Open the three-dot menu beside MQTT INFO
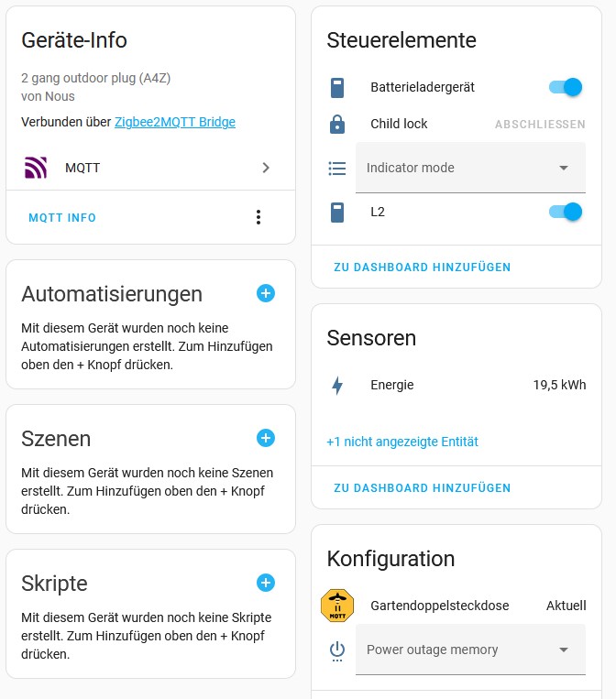The height and width of the screenshot is (699, 616). point(258,217)
